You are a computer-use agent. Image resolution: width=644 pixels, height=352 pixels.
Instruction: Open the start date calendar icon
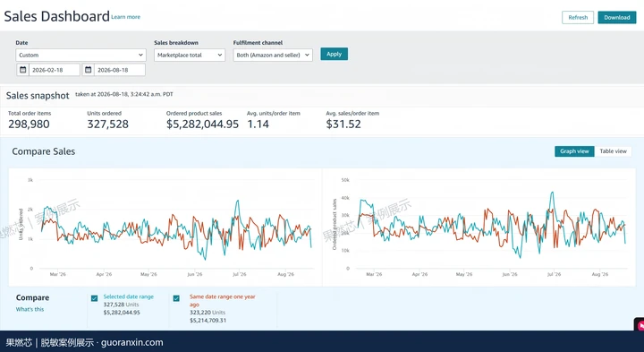point(23,70)
